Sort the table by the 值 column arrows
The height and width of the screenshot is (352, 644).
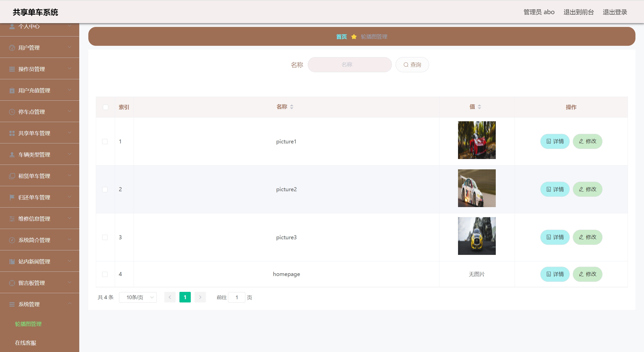pos(479,107)
